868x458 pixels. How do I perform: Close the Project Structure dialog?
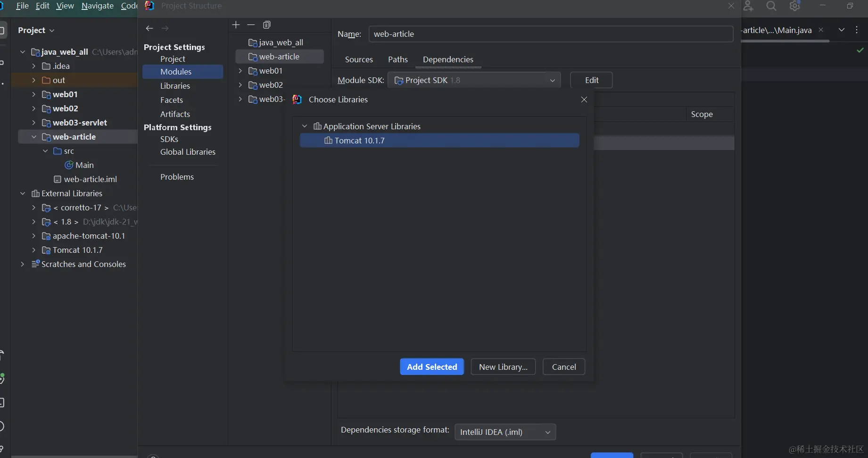pyautogui.click(x=731, y=6)
